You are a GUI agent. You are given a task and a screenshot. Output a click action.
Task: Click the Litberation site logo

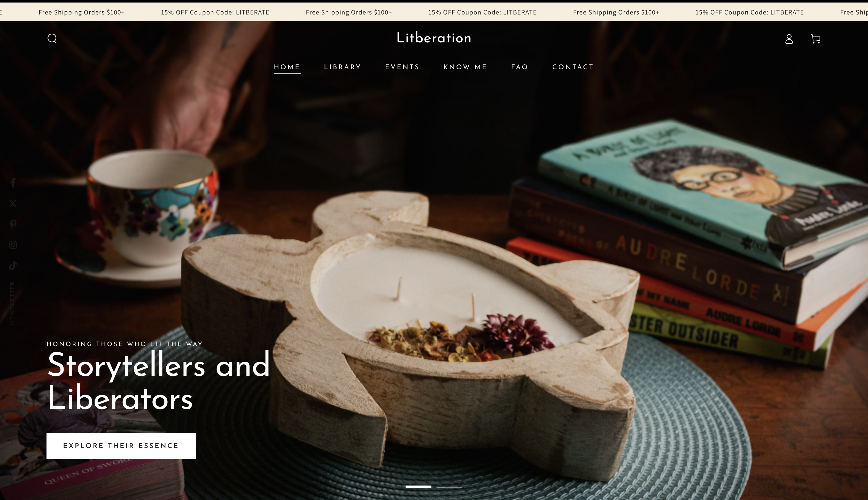(x=434, y=38)
